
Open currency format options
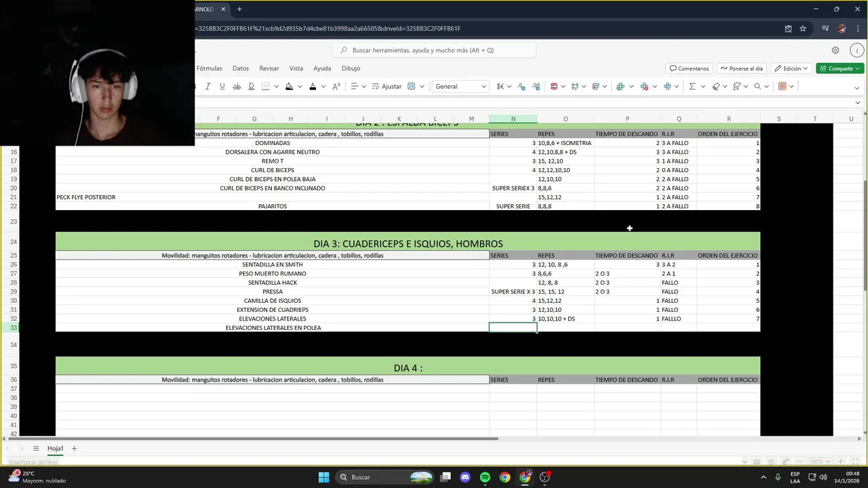[x=504, y=87]
